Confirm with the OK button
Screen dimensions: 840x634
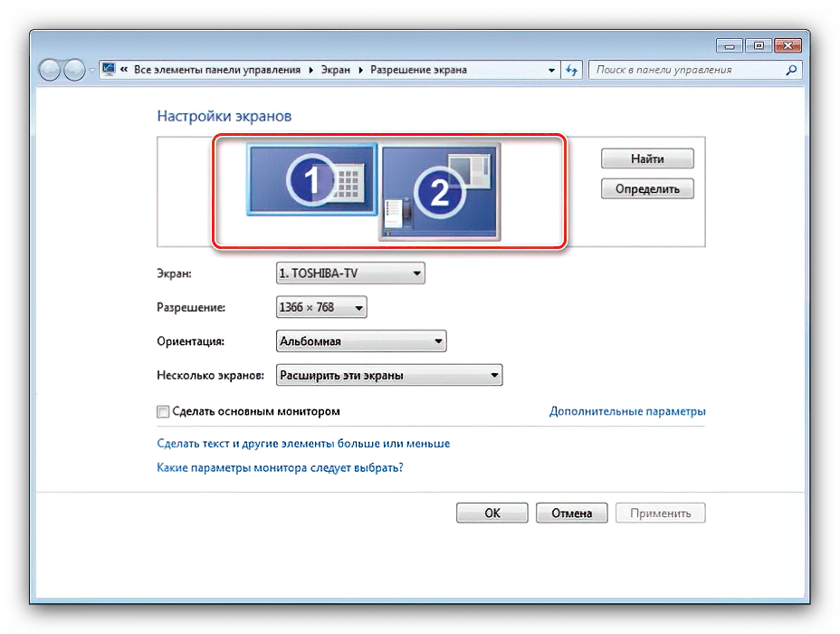492,513
